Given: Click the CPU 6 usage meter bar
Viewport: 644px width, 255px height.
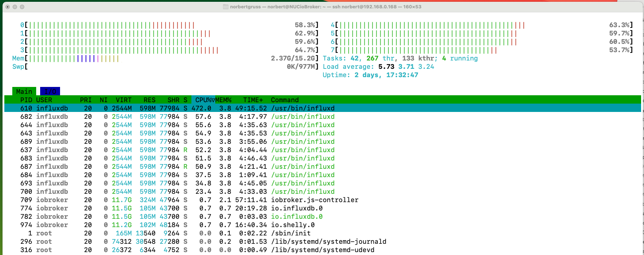Looking at the screenshot, I should (x=482, y=42).
